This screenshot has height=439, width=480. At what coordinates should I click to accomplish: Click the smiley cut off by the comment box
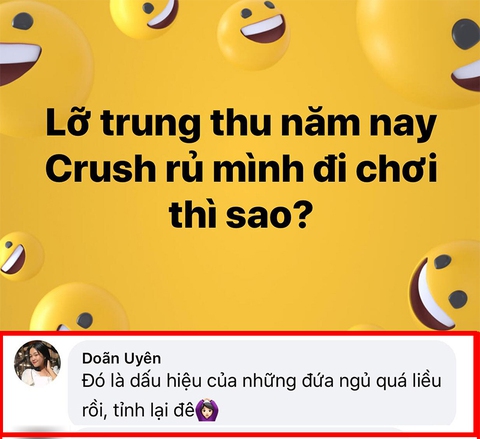point(78,308)
